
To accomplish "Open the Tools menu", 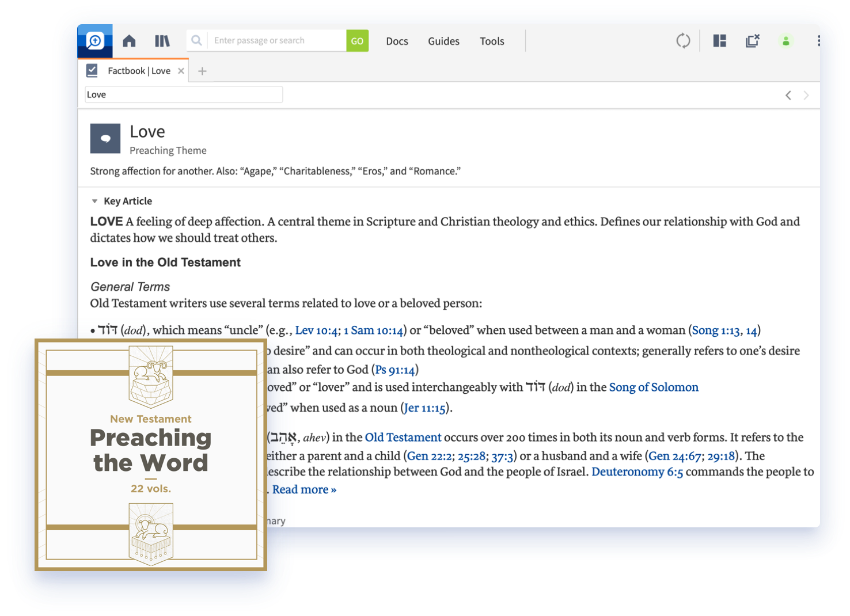I will [x=492, y=41].
